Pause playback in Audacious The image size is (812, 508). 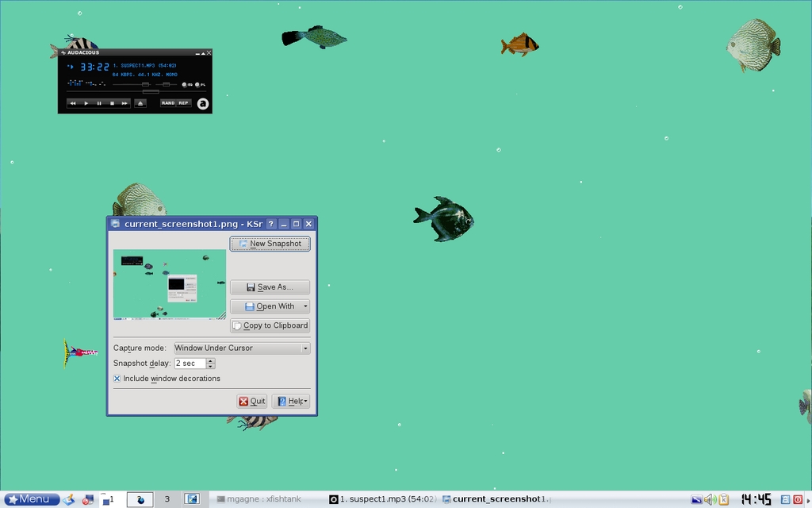coord(99,103)
